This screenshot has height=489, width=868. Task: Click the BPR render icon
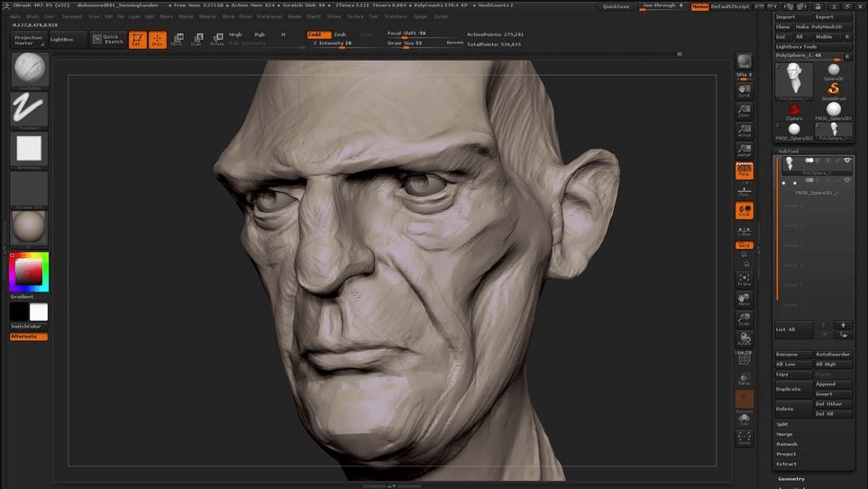[744, 61]
